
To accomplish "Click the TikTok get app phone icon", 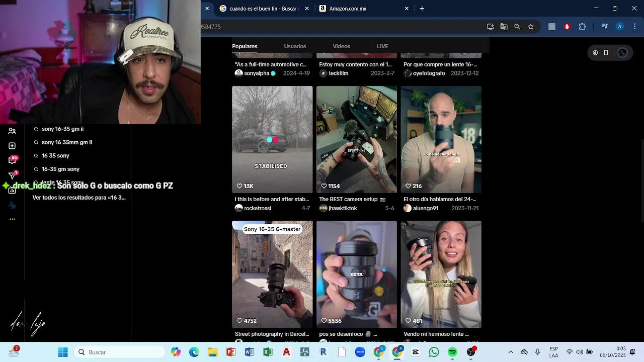I will (606, 53).
